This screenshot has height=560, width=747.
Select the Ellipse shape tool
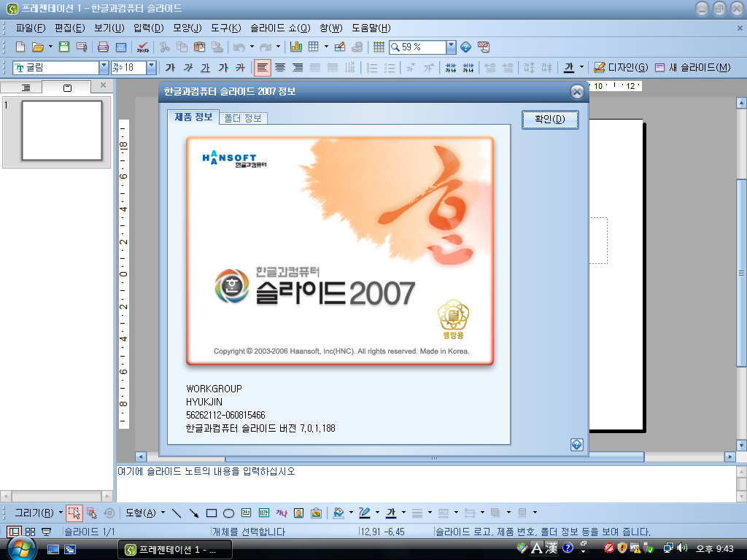tap(228, 513)
